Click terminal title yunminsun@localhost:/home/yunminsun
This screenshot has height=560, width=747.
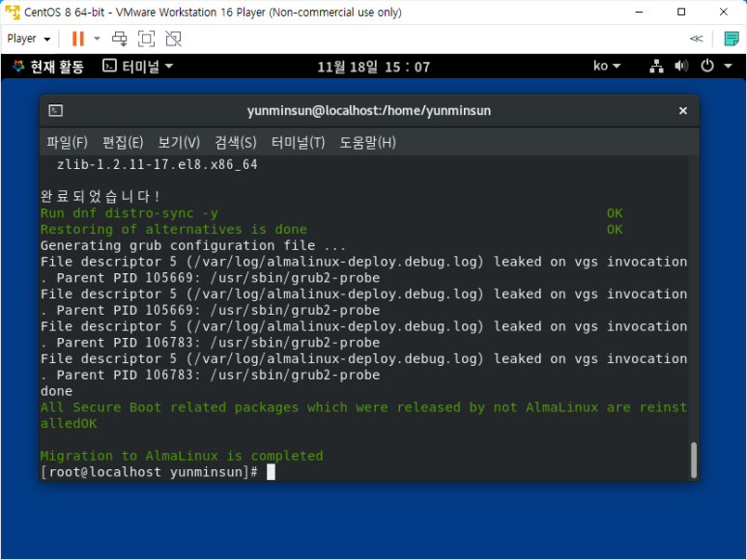point(369,110)
